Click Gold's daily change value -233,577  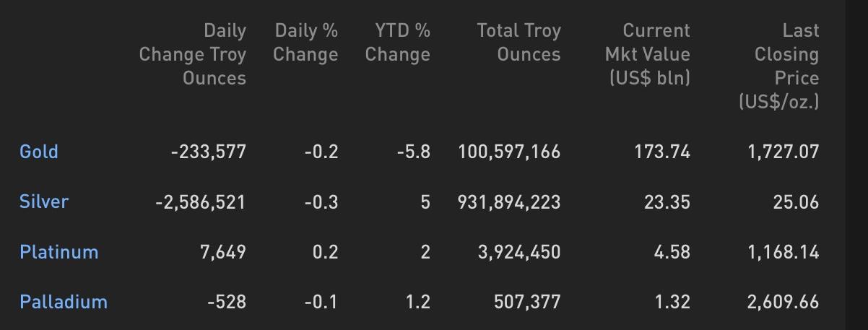pyautogui.click(x=208, y=152)
